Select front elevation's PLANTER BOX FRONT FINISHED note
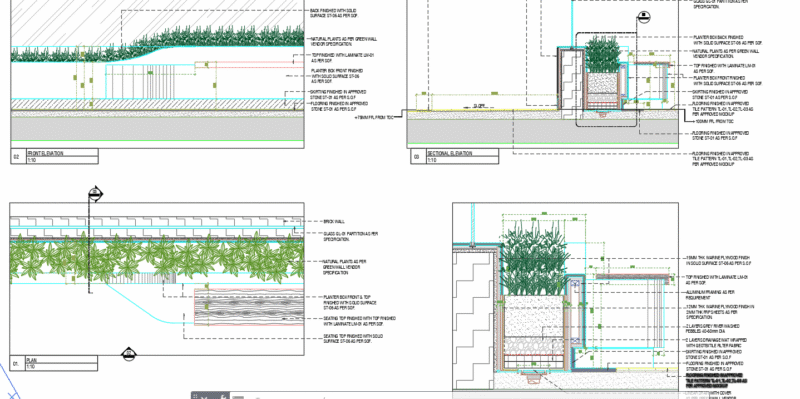800x399 pixels. pos(337,76)
